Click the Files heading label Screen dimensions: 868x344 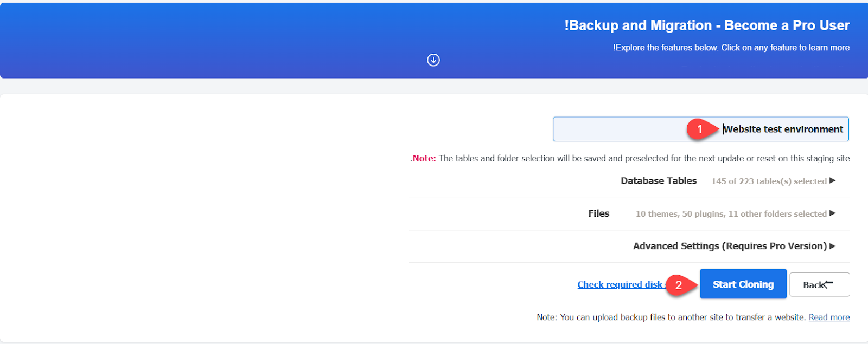[599, 213]
